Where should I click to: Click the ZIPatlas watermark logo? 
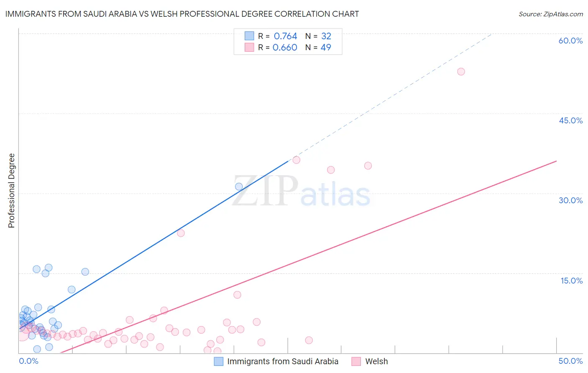[301, 192]
